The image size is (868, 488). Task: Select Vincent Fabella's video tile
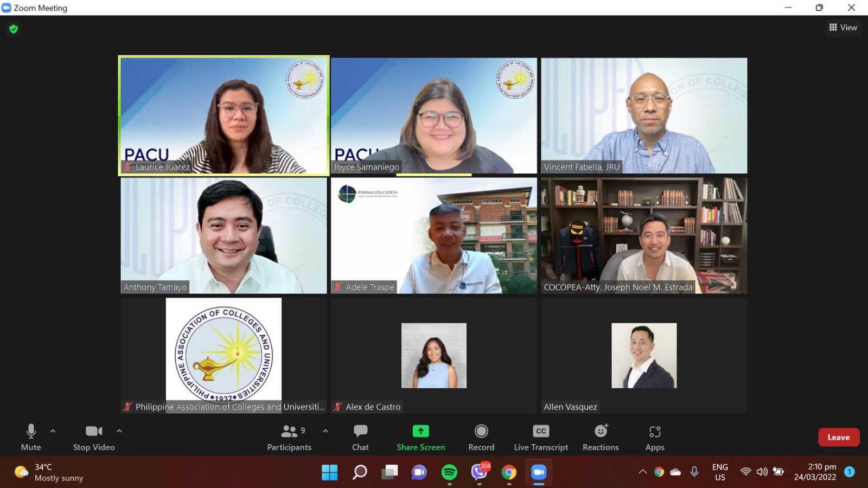[644, 115]
